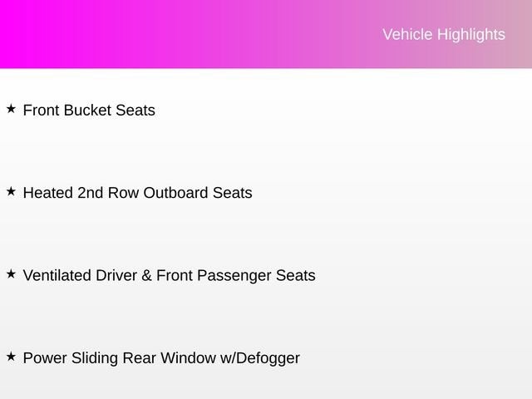Viewport: 532px width, 399px height.
Task: Click the word Ventilated in third highlight
Action: 57,275
